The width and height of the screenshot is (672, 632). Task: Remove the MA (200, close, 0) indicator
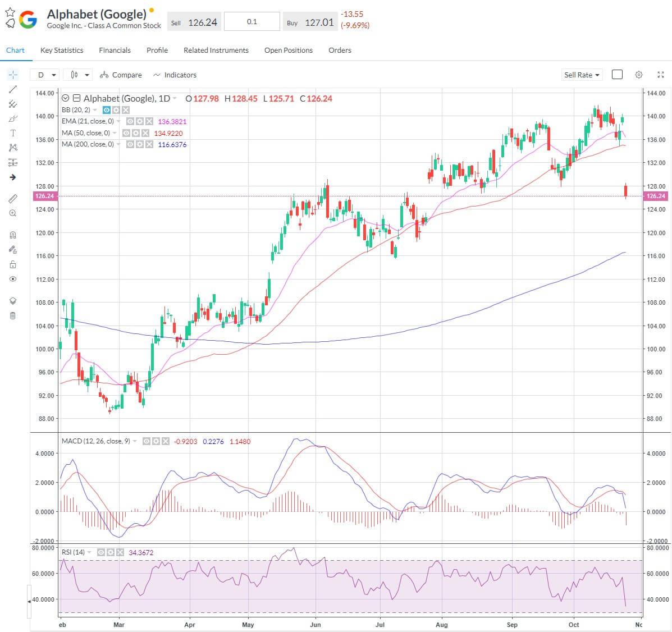point(149,144)
